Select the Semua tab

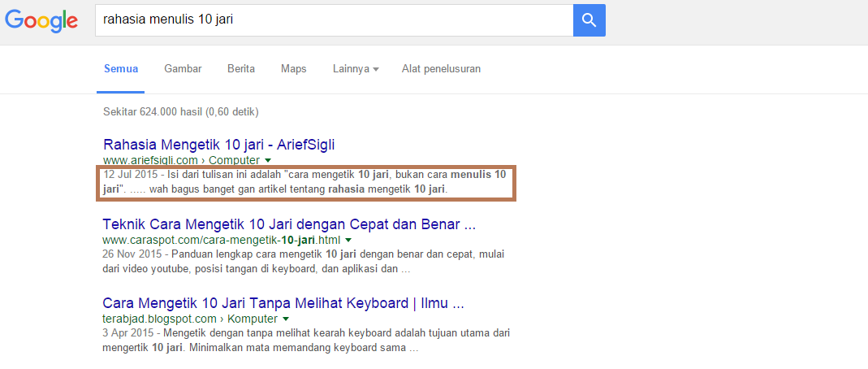(x=121, y=69)
